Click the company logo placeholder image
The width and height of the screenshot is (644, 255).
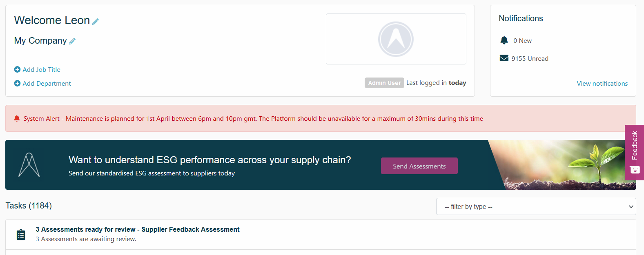(x=396, y=39)
